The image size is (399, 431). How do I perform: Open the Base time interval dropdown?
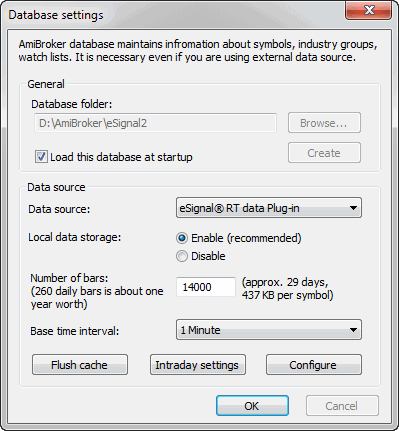point(269,330)
